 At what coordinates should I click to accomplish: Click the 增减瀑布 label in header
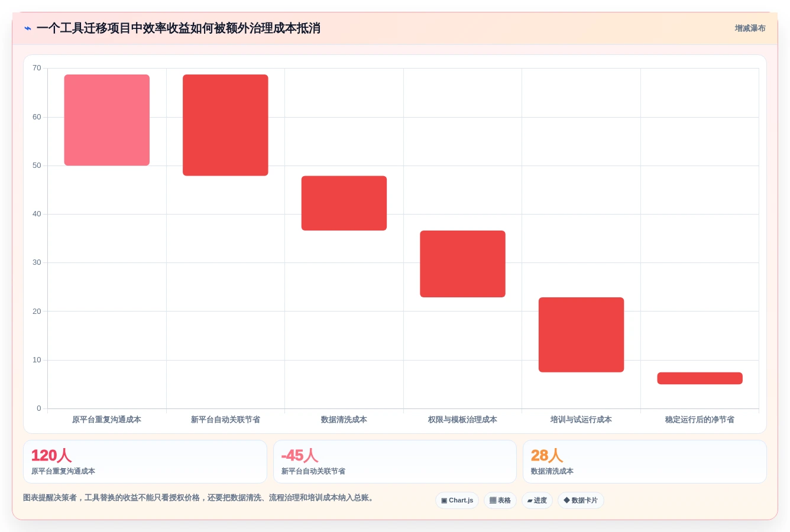tap(750, 28)
